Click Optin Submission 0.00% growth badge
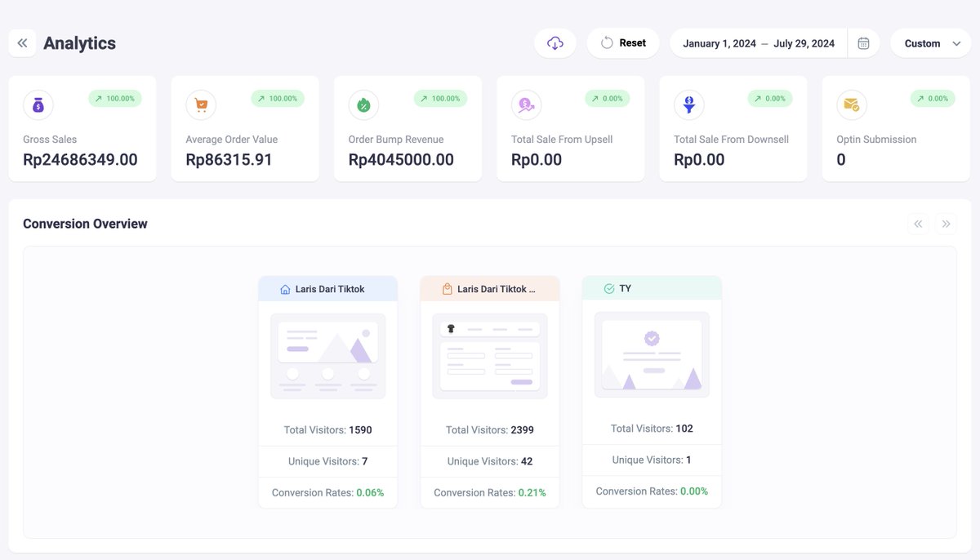 click(933, 99)
